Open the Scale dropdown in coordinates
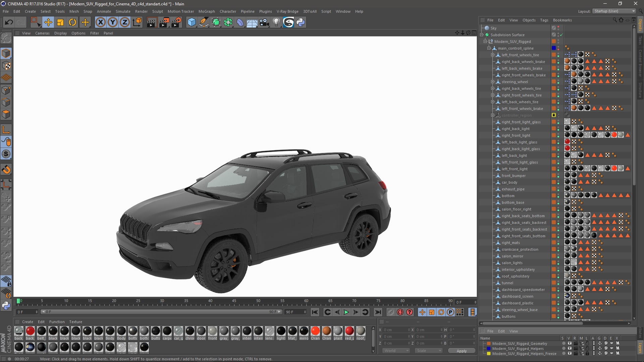The width and height of the screenshot is (644, 362). click(x=429, y=351)
